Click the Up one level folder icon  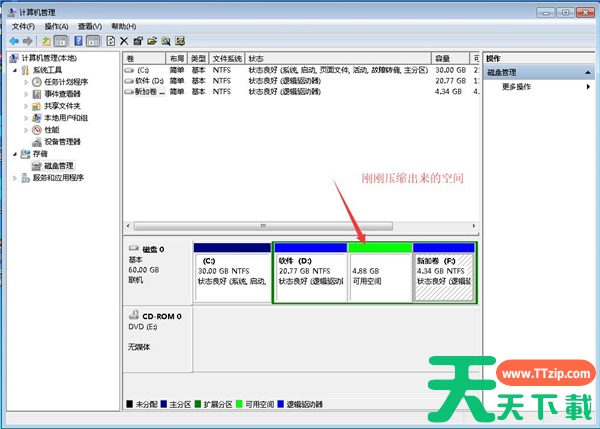[x=46, y=41]
